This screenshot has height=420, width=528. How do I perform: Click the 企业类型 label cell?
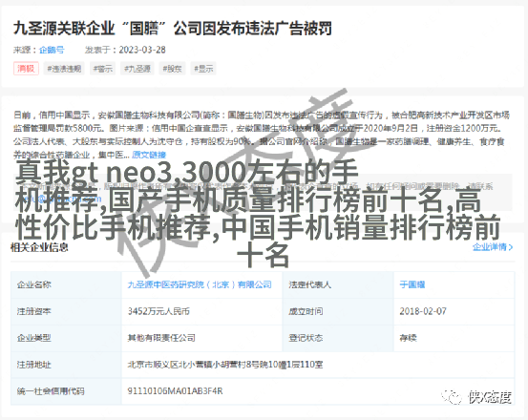(x=66, y=338)
